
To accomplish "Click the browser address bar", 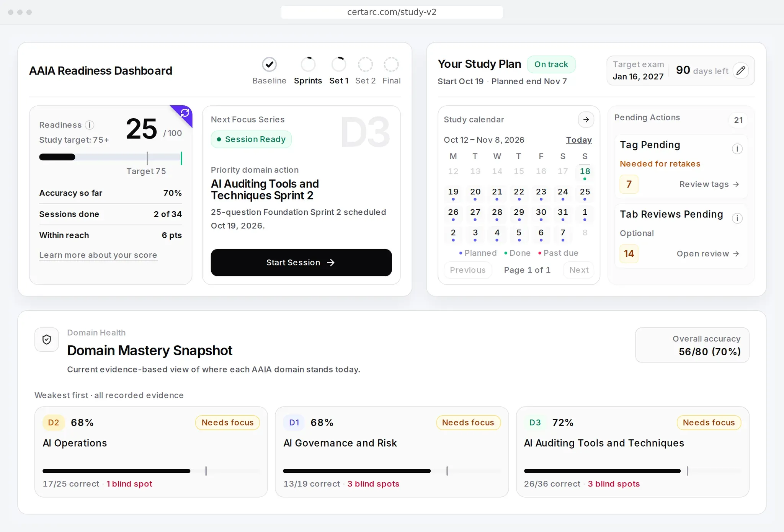I will coord(392,12).
